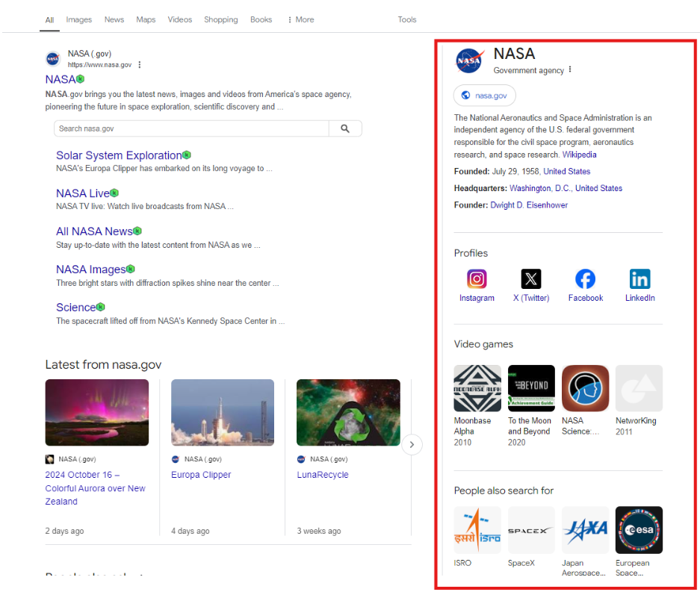Click United States link after Founded date
The height and width of the screenshot is (592, 700).
[566, 171]
